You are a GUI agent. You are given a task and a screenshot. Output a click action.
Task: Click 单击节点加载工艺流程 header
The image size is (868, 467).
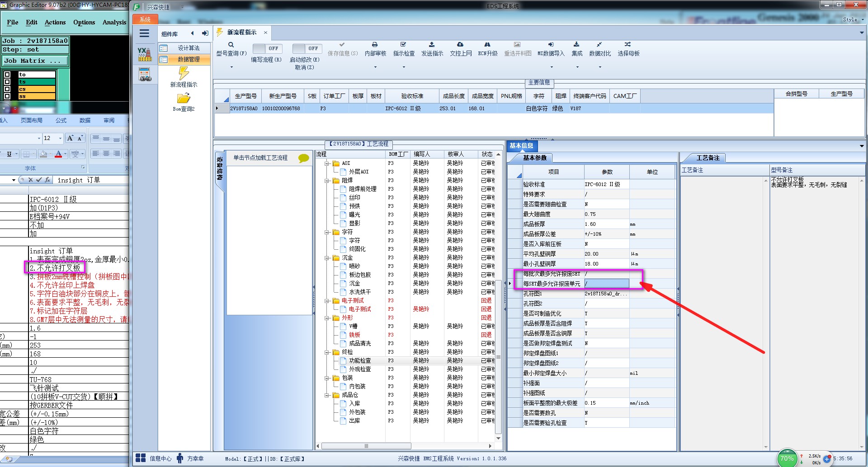[260, 158]
